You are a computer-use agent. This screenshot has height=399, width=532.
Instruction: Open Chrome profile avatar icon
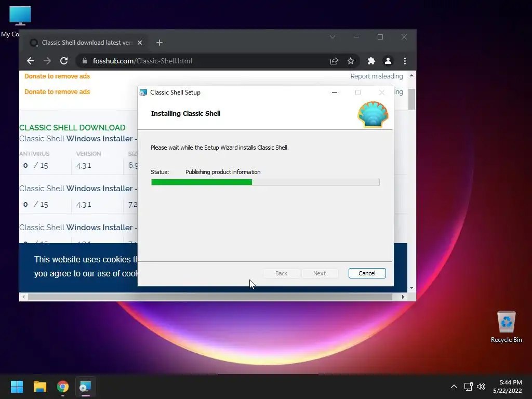pos(388,61)
